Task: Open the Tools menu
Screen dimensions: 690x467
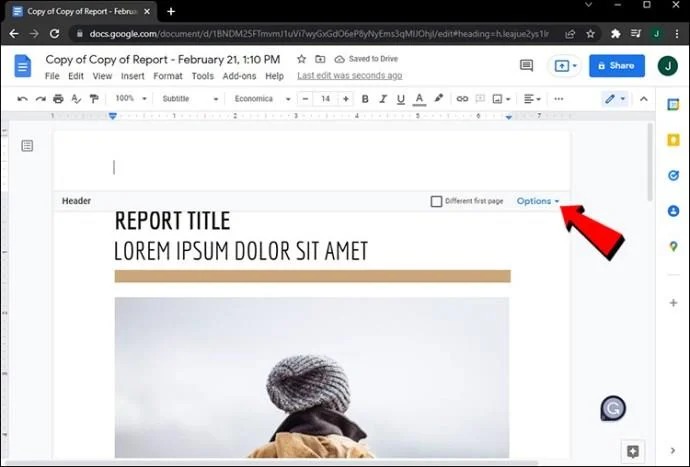Action: (x=202, y=76)
